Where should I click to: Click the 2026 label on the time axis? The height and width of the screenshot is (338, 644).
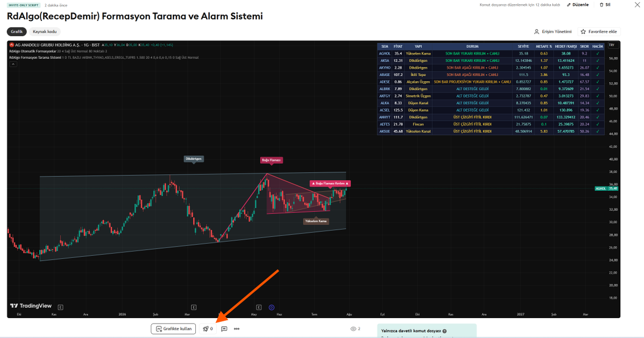coord(122,313)
